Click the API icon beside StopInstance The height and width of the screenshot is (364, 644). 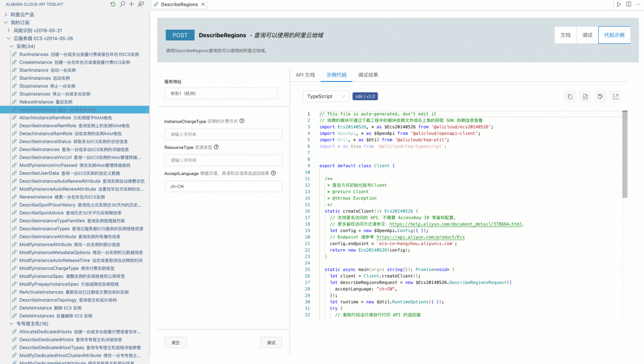coord(14,86)
